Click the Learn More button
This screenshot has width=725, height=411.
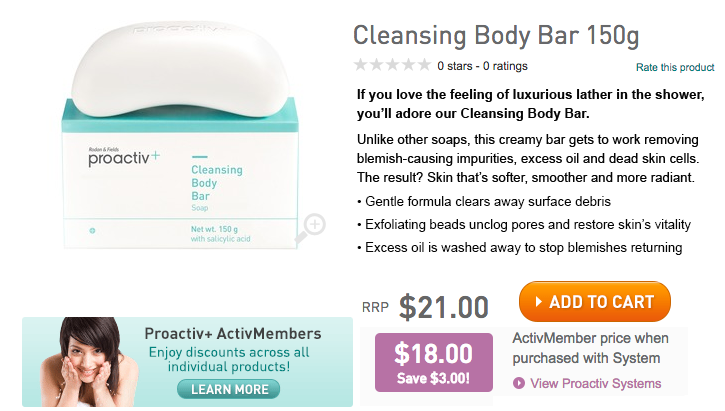(228, 389)
